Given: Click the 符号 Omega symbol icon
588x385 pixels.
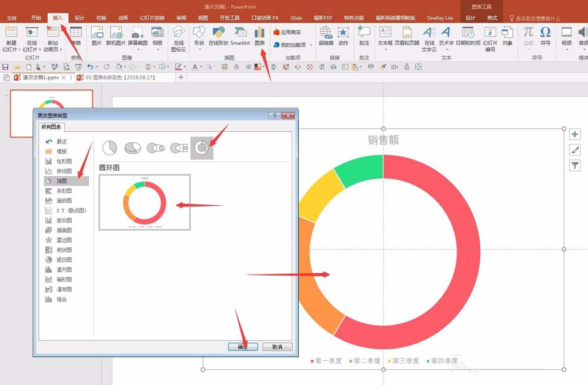Looking at the screenshot, I should 546,32.
